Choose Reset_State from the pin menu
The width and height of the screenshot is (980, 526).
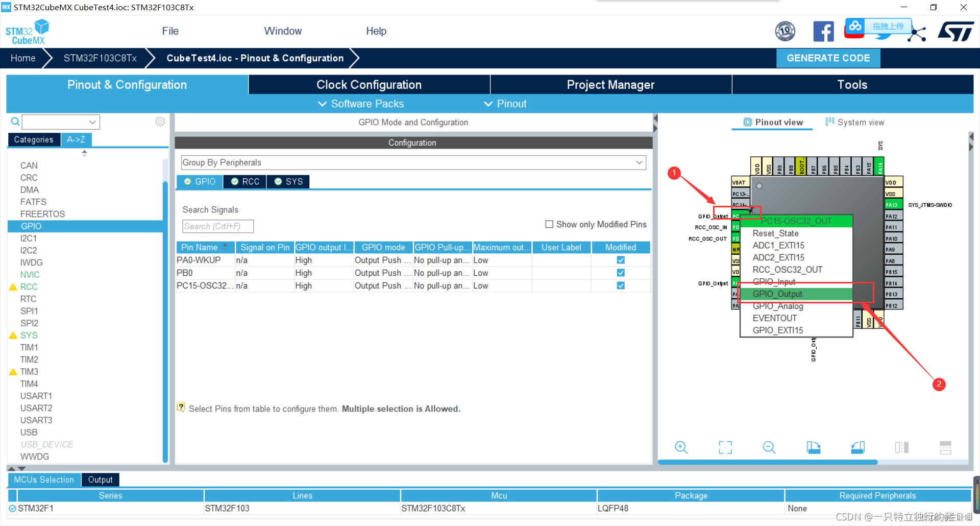click(x=796, y=233)
